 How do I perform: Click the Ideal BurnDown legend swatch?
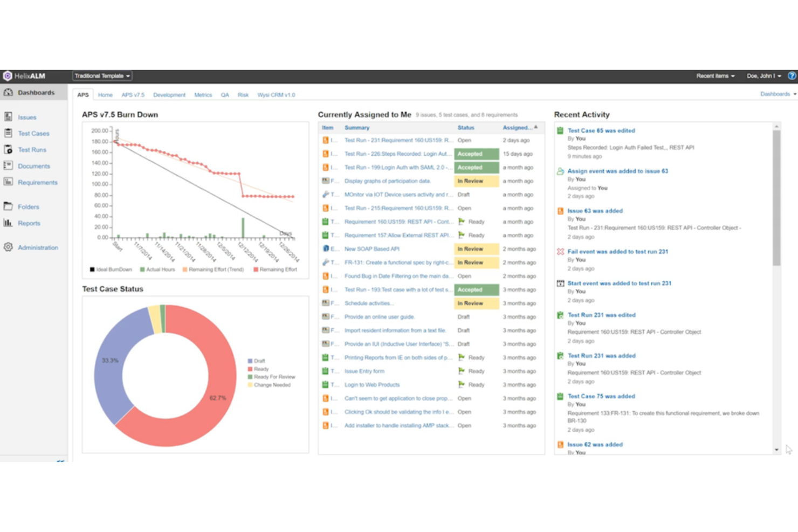coord(92,270)
